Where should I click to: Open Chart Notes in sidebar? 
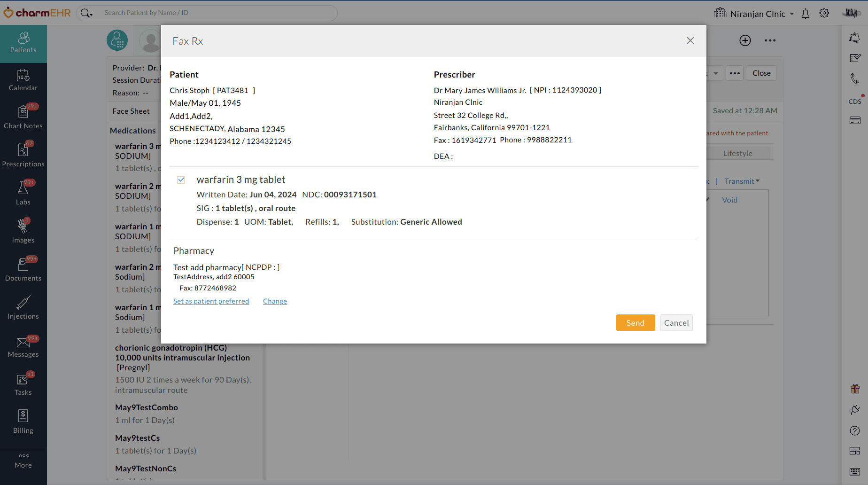tap(23, 117)
